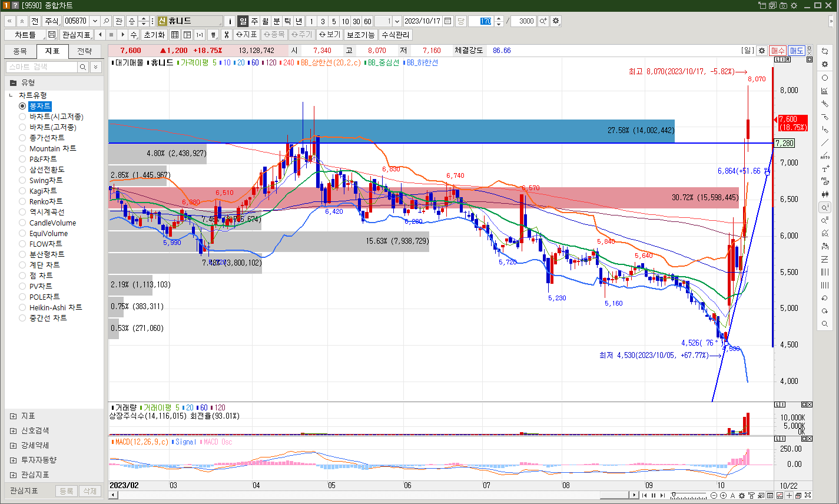This screenshot has height=504, width=839.
Task: Click the redo arrow in right toolbar
Action: [x=825, y=311]
